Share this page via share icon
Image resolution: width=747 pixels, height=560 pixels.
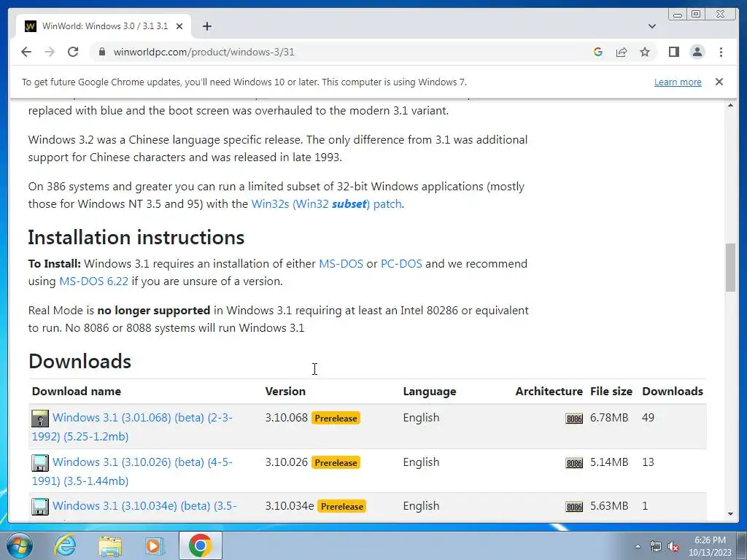[622, 52]
